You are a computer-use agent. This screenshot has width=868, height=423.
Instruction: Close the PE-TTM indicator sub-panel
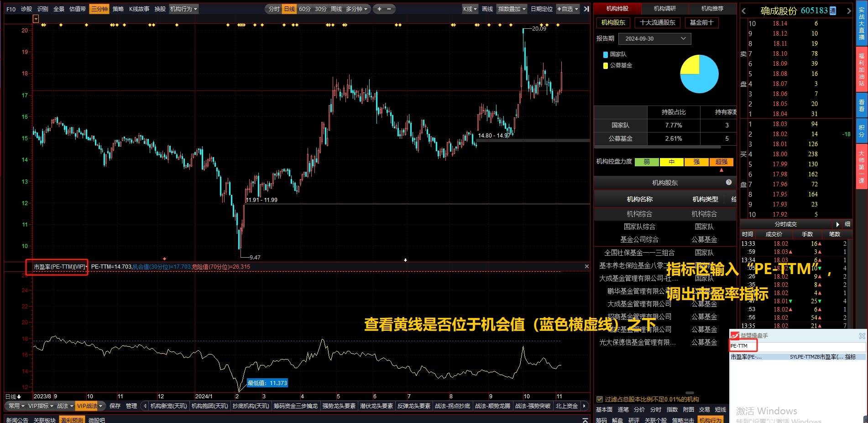pyautogui.click(x=587, y=266)
